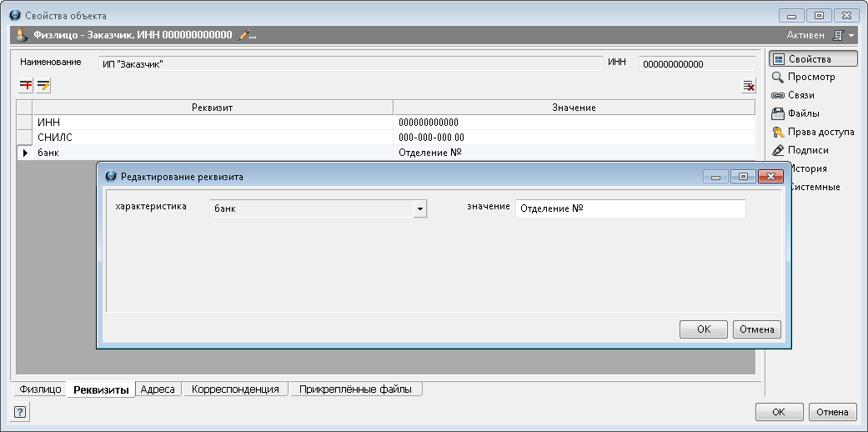Screen dimensions: 868x432
Task: Open the Прикреплённые файлы tab
Action: (355, 389)
